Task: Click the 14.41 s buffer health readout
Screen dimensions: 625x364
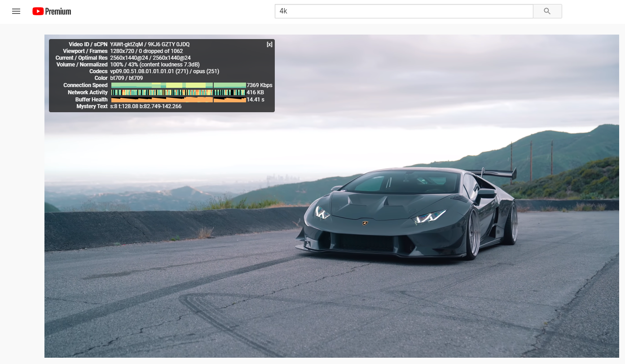Action: pos(255,100)
